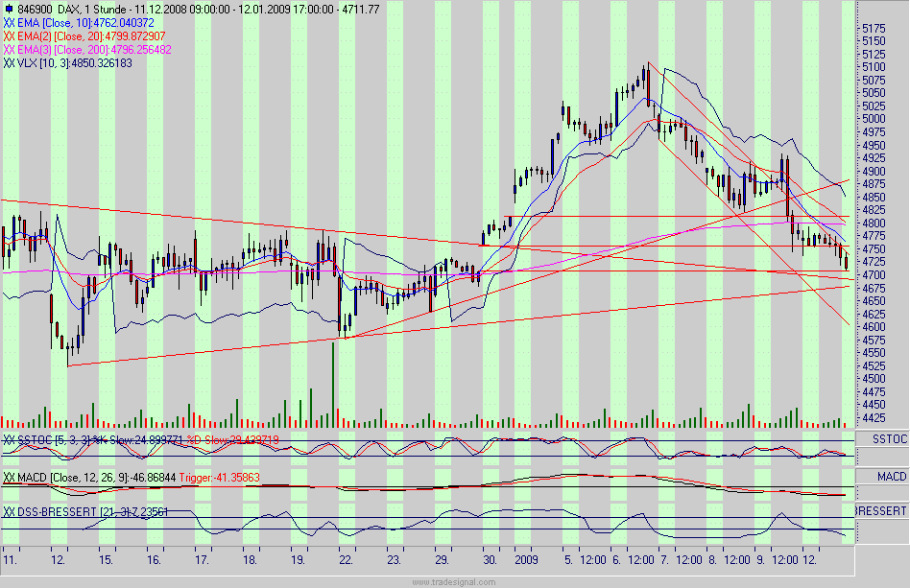Image resolution: width=910 pixels, height=588 pixels.
Task: Toggle the XX icon for the SSTOC indicator
Action: [x=9, y=438]
